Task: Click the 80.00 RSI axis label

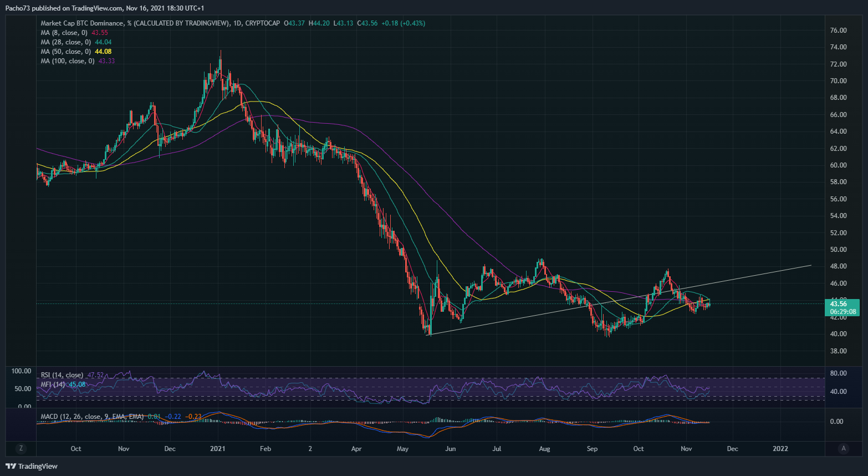Action: point(838,373)
